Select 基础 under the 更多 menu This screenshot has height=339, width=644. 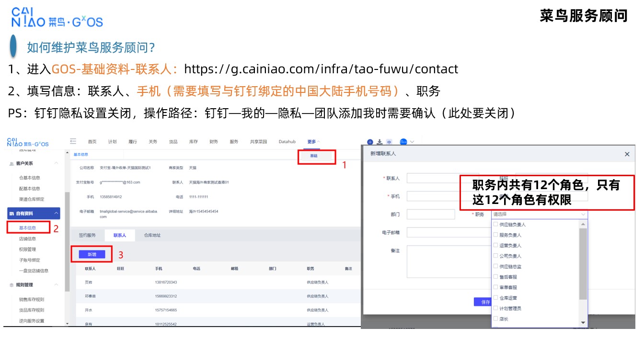tap(313, 156)
